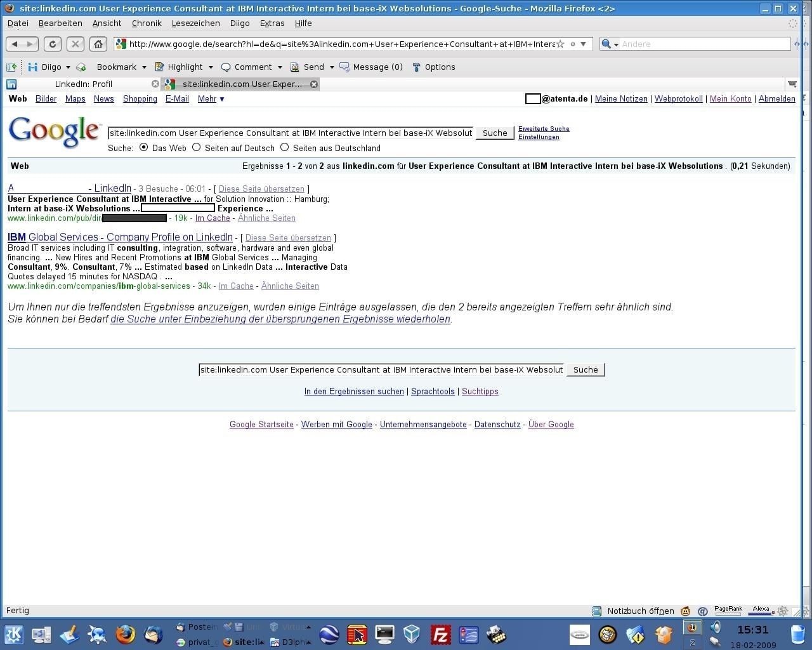Screen dimensions: 812x650
Task: Open the Bearbeiten menu
Action: [60, 23]
